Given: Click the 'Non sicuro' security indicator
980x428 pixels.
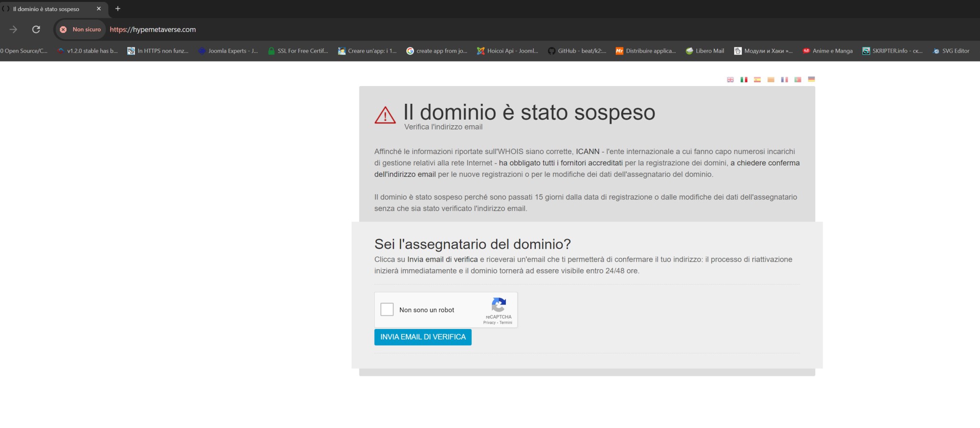Looking at the screenshot, I should pos(80,30).
